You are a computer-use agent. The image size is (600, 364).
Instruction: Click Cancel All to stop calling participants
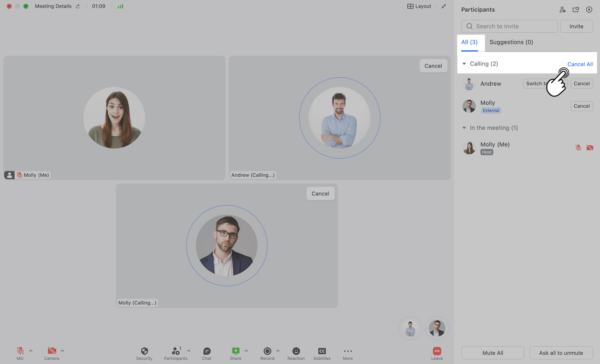click(x=580, y=64)
